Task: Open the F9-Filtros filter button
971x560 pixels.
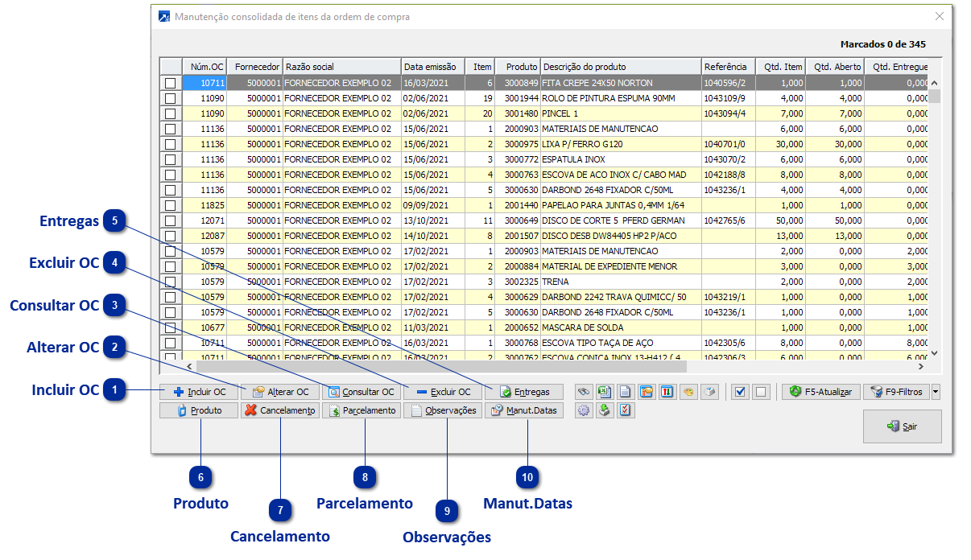Action: (x=895, y=392)
